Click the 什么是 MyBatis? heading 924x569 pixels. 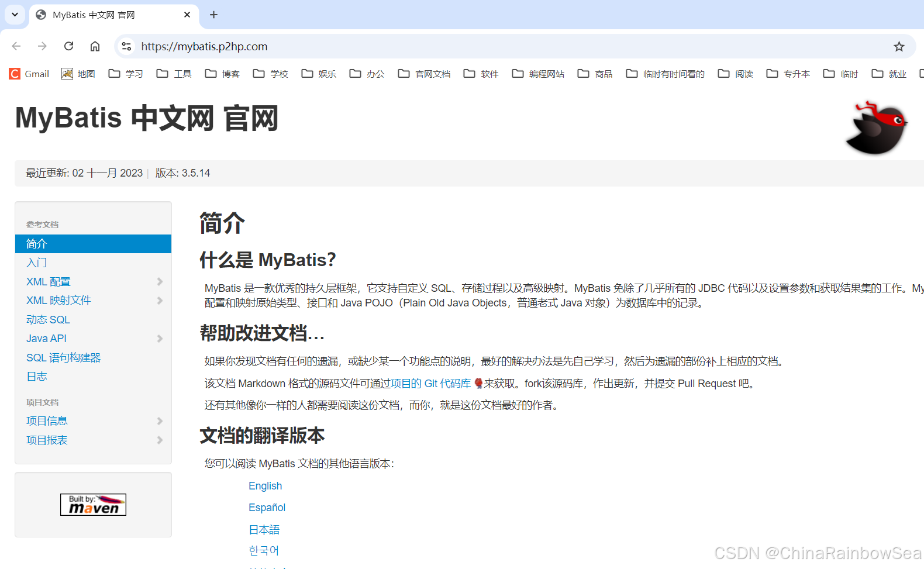268,260
